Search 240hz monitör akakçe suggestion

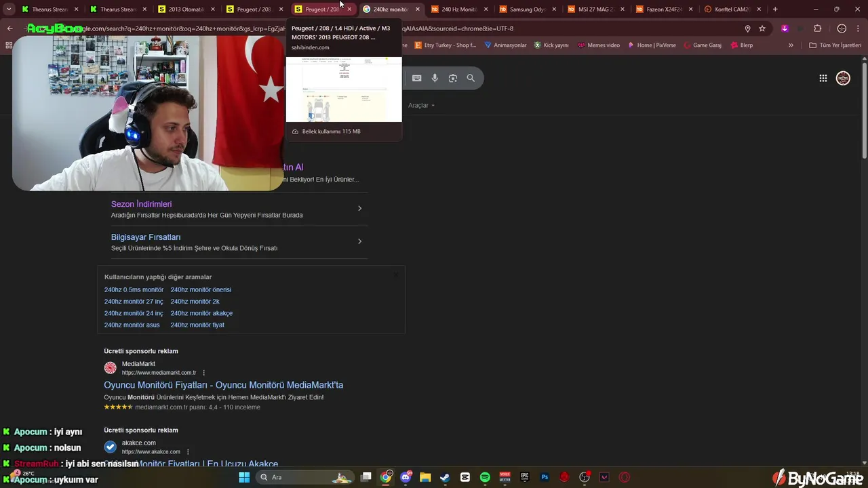[x=201, y=313]
